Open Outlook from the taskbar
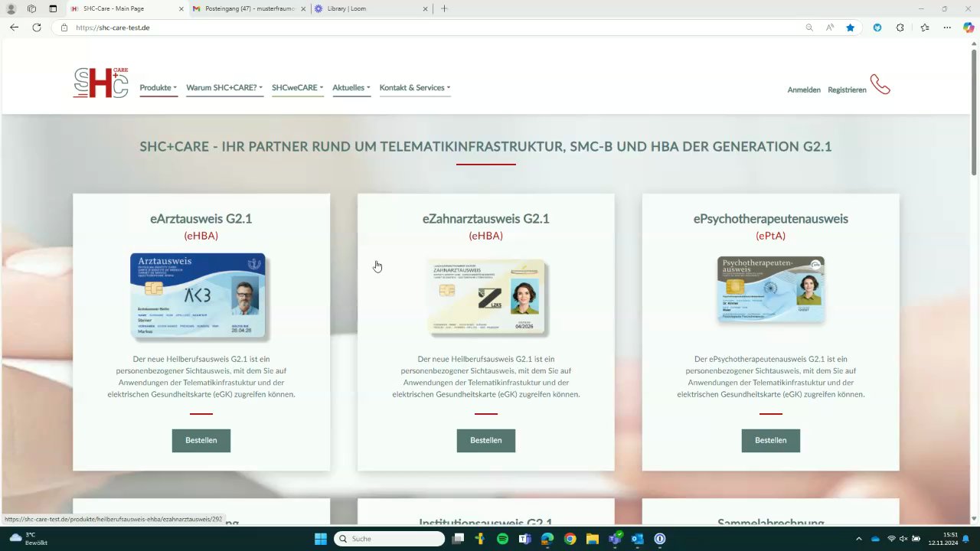This screenshot has height=551, width=980. [637, 539]
